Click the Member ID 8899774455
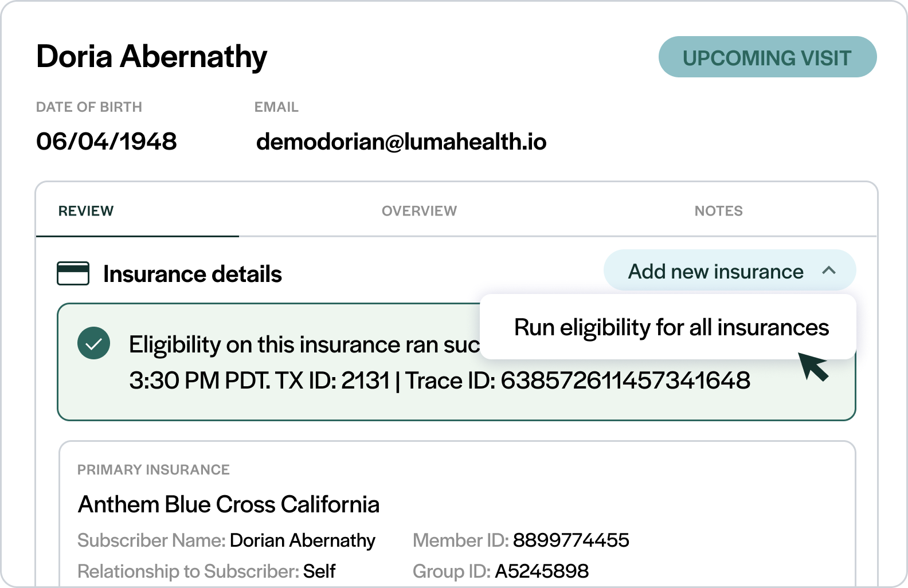Screen dimensions: 908x588 click(x=571, y=540)
